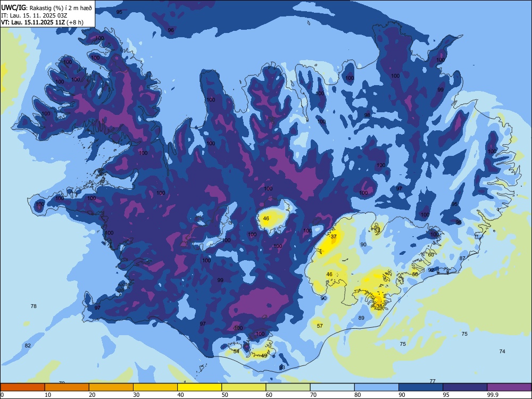Image resolution: width=532 pixels, height=399 pixels.
Task: Click the humidity value 49 on the map
Action: pyautogui.click(x=264, y=355)
